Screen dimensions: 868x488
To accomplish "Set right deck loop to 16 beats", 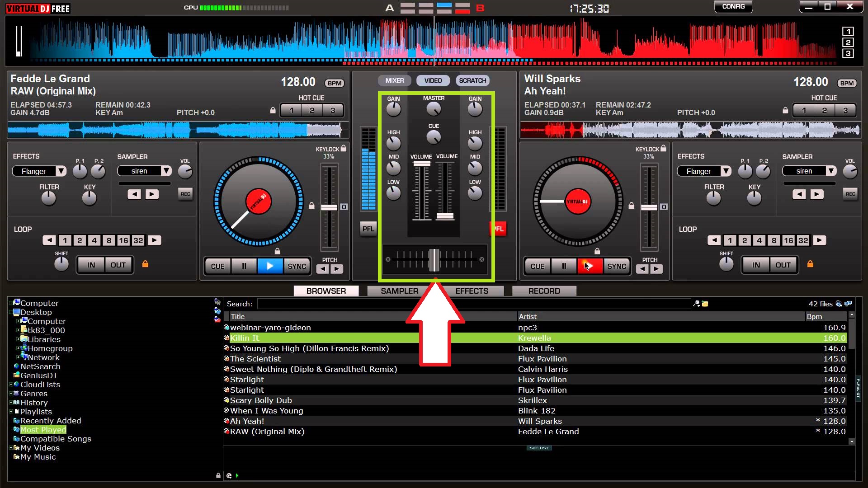I will (788, 240).
